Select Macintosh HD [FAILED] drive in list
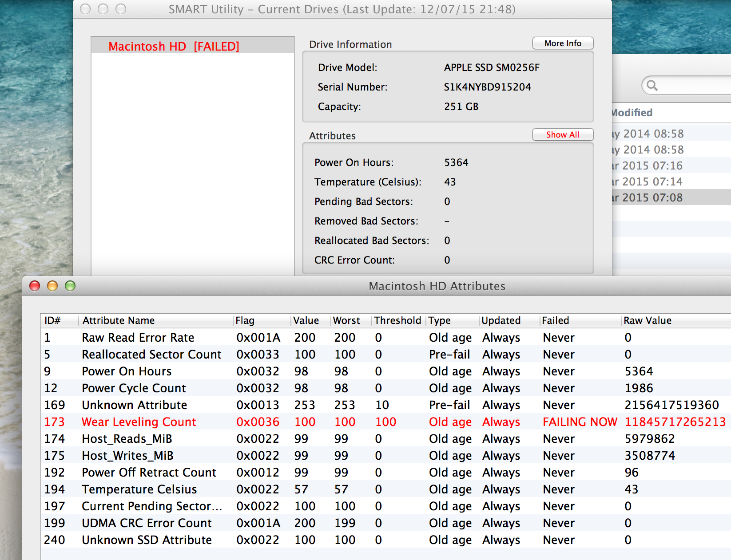731x560 pixels. tap(174, 47)
